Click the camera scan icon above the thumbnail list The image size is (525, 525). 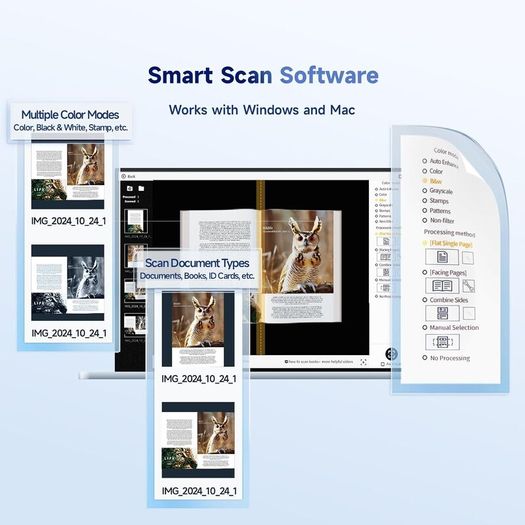[130, 189]
